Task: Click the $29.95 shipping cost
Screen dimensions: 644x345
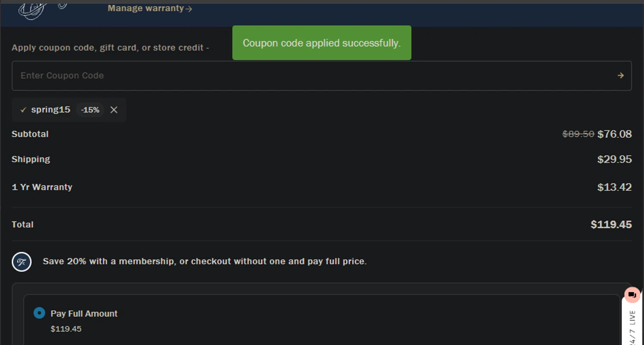Action: coord(614,160)
